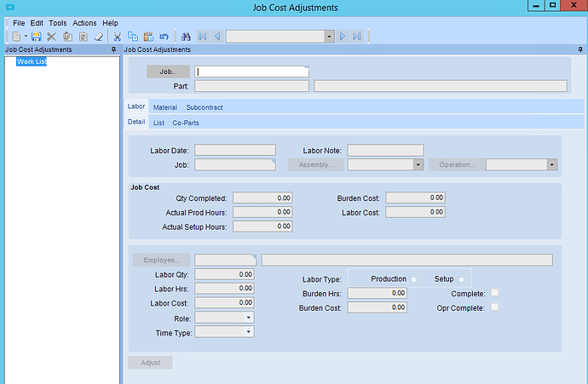The height and width of the screenshot is (384, 588).
Task: Click the Labor Note field
Action: (385, 150)
